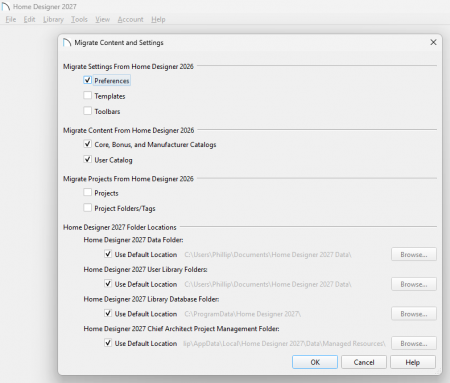Image resolution: width=450 pixels, height=383 pixels.
Task: Browse for the Project Management Folder location
Action: point(414,343)
